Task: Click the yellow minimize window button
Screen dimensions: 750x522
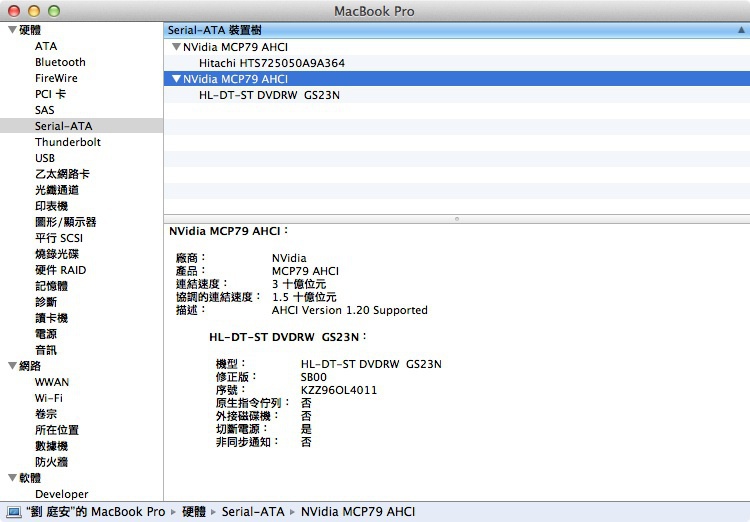Action: (34, 11)
